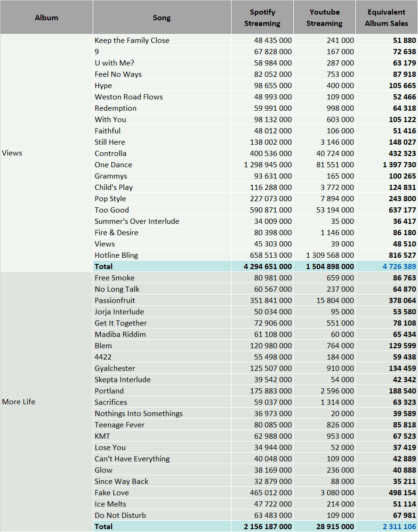Select the Views album cell
Screen dimensions: 418x532
[47, 153]
